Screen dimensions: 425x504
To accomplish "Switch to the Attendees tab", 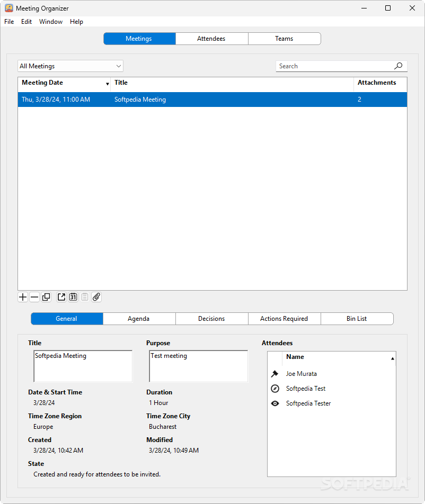I will point(211,39).
